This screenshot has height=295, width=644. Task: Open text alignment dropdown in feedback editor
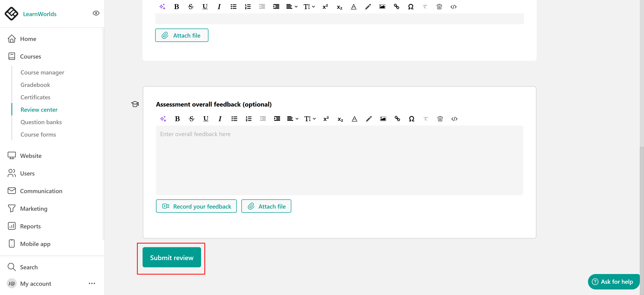[x=292, y=119]
